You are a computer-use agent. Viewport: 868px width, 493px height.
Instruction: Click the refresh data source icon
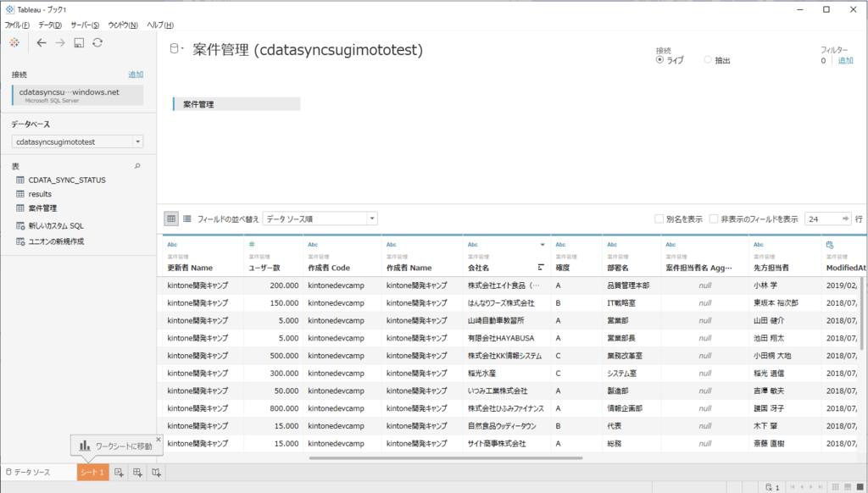tap(97, 42)
